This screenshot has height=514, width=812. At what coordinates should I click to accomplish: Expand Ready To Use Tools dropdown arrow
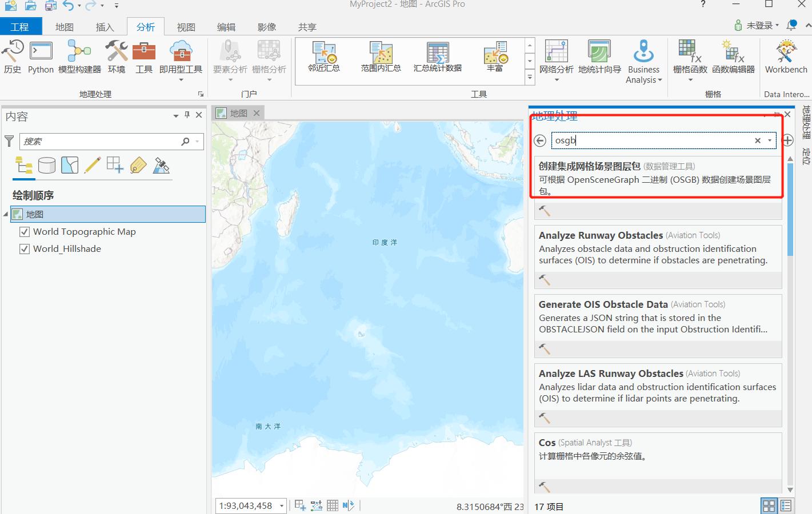[x=181, y=80]
